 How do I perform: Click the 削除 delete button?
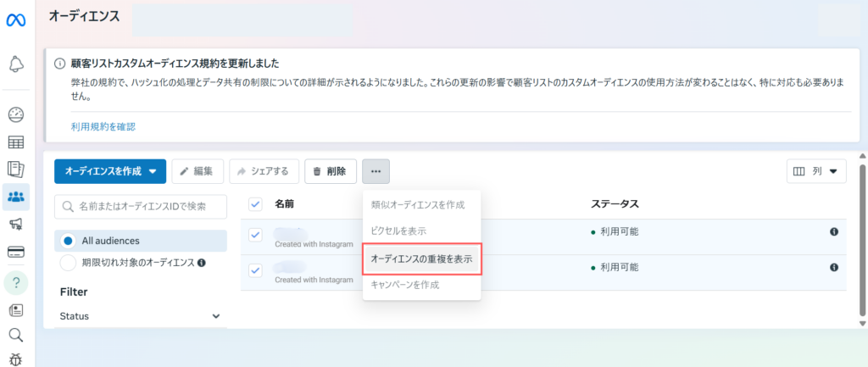pos(330,171)
